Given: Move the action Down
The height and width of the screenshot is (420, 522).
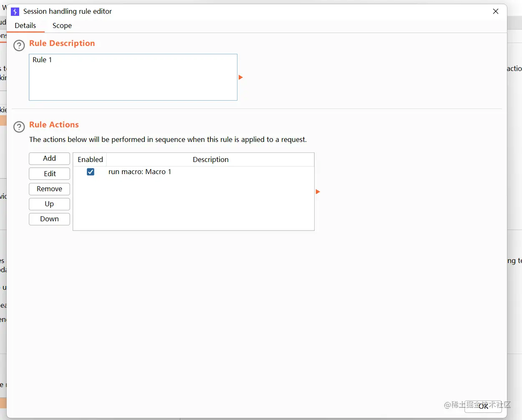Looking at the screenshot, I should click(x=49, y=219).
